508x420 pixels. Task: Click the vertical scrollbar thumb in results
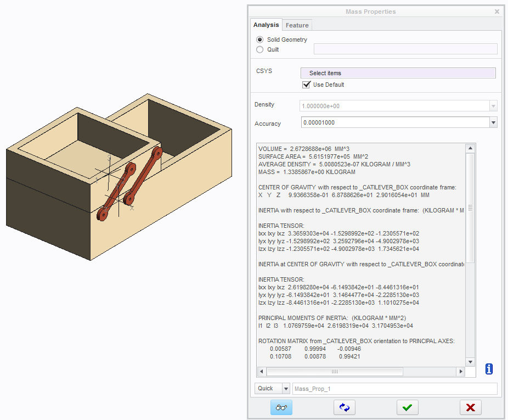click(x=470, y=208)
